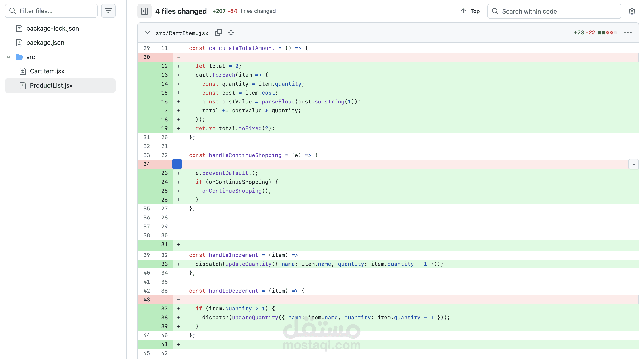Copy the src/CartItem.jsx file path

218,33
